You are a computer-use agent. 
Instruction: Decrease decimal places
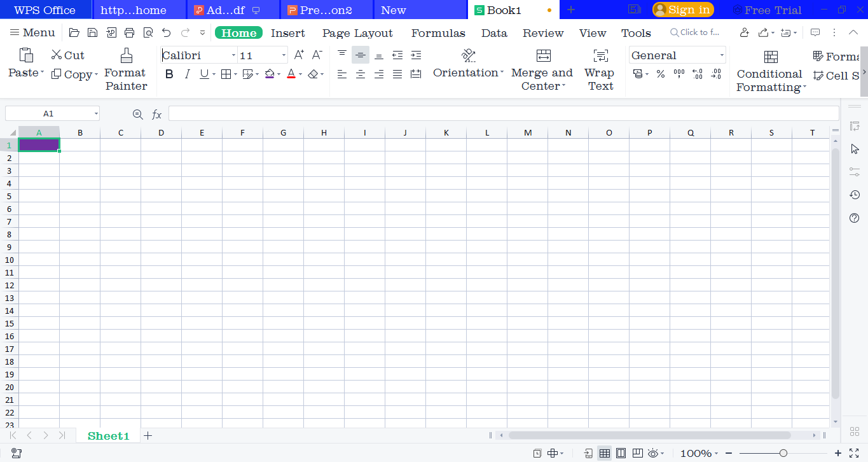[715, 74]
